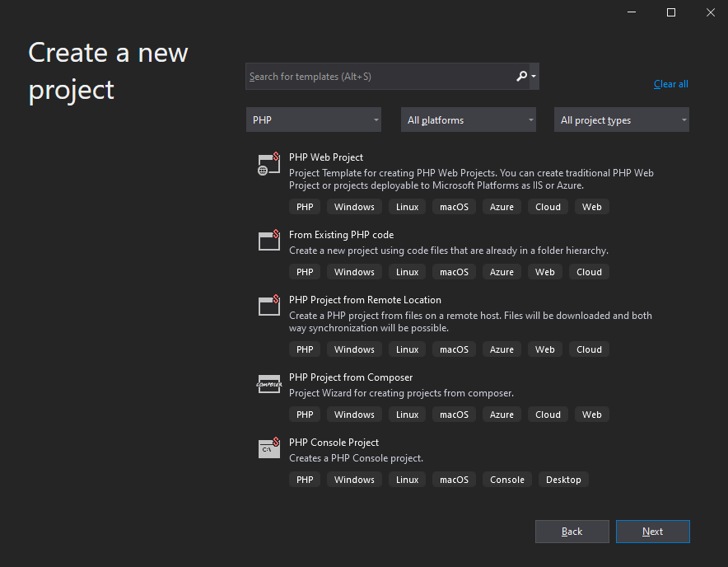728x567 pixels.
Task: Select the PHP Web Project title
Action: pyautogui.click(x=326, y=157)
